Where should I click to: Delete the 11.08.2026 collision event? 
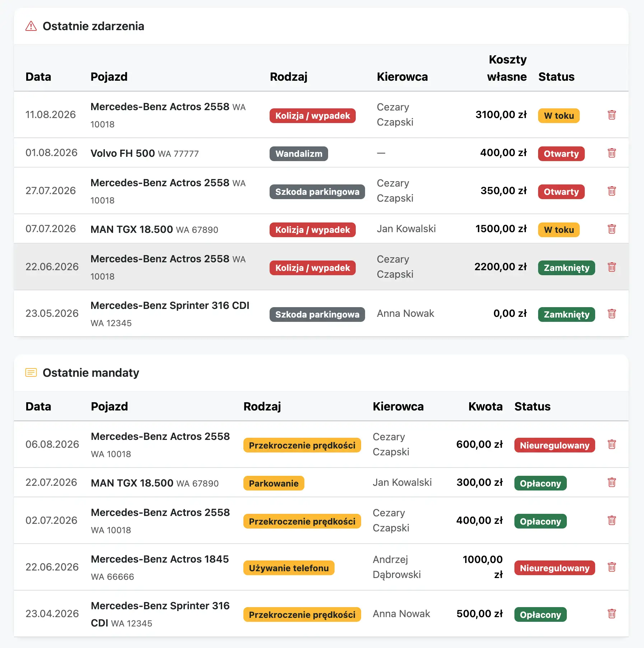(x=612, y=115)
